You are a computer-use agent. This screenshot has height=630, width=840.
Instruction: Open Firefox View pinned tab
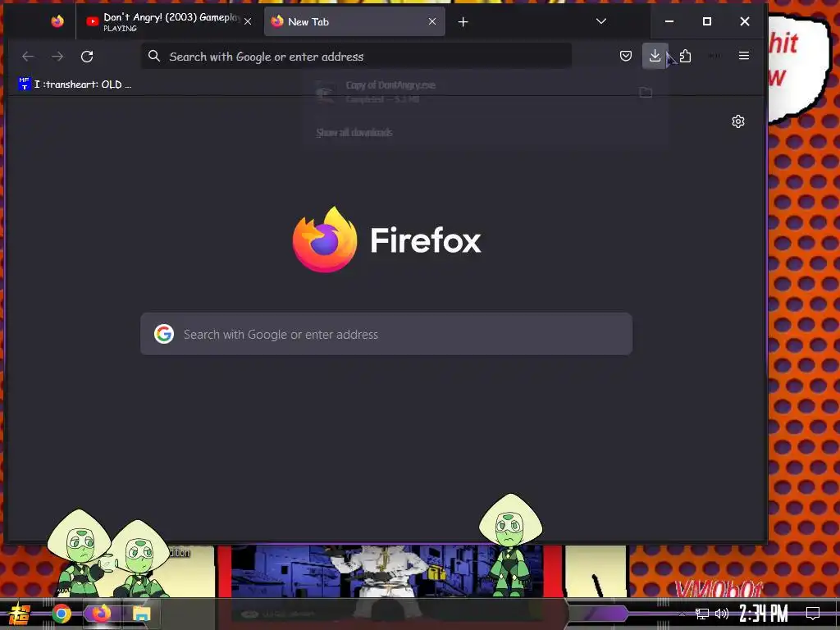pos(57,21)
